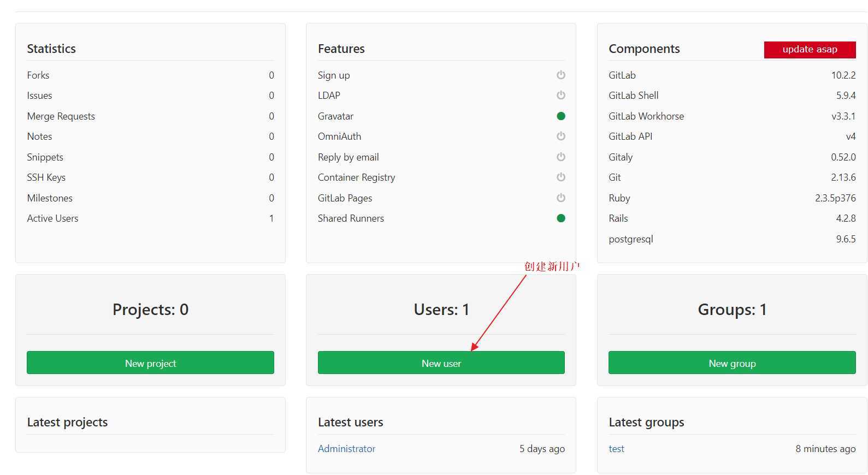
Task: Click the Active Users count 1
Action: pos(271,218)
